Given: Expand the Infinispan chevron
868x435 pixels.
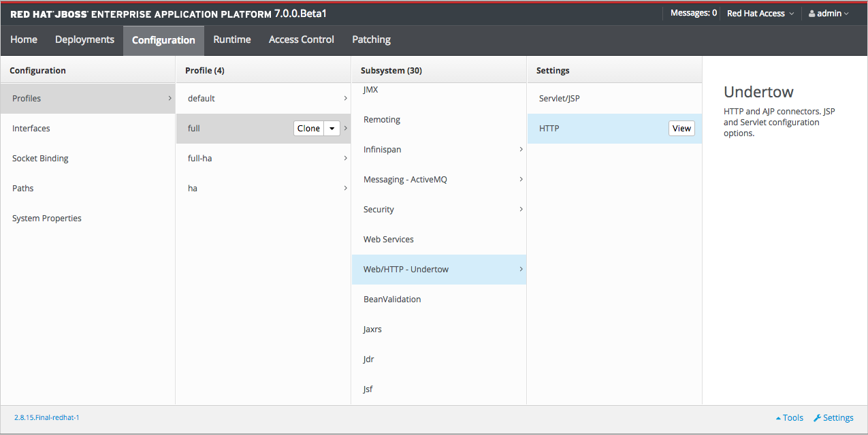Looking at the screenshot, I should [521, 149].
